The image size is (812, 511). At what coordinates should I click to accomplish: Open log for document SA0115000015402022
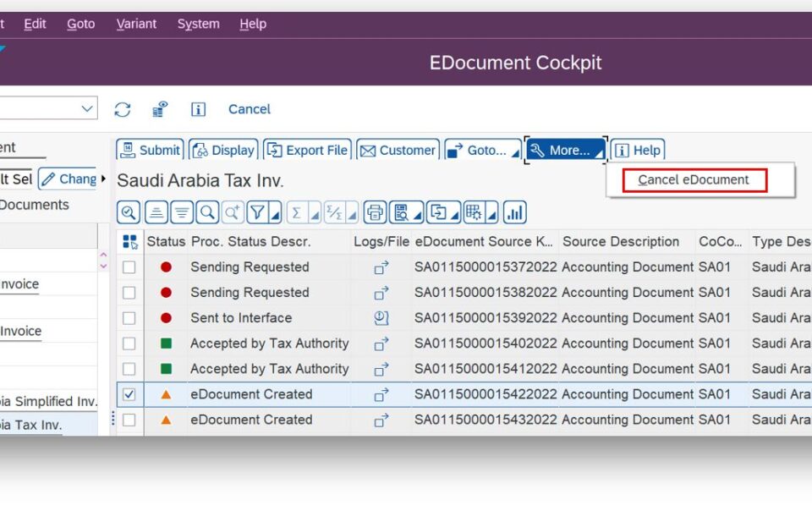(381, 343)
